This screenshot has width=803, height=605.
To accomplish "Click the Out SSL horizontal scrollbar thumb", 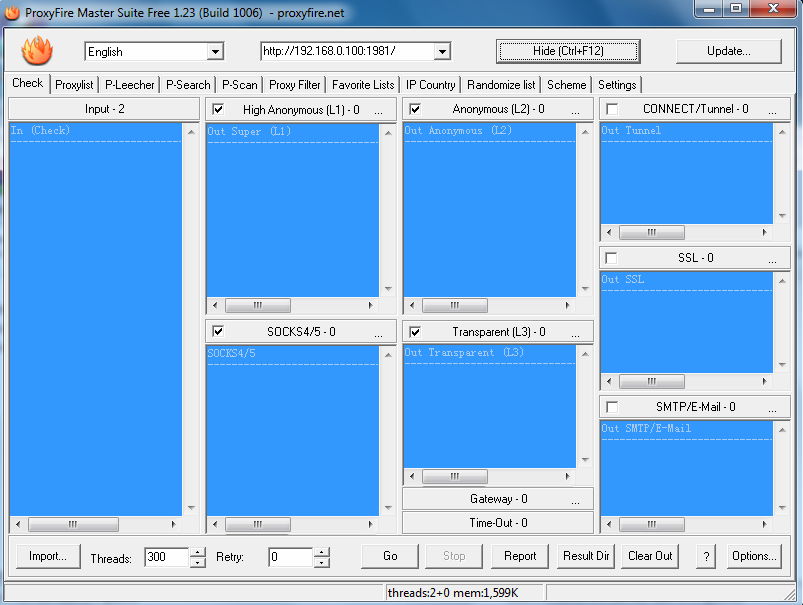I will (x=651, y=382).
